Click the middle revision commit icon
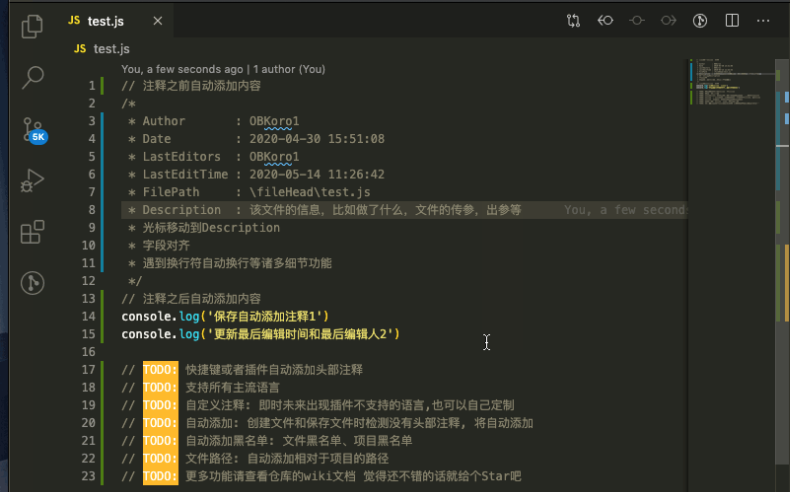 point(637,20)
